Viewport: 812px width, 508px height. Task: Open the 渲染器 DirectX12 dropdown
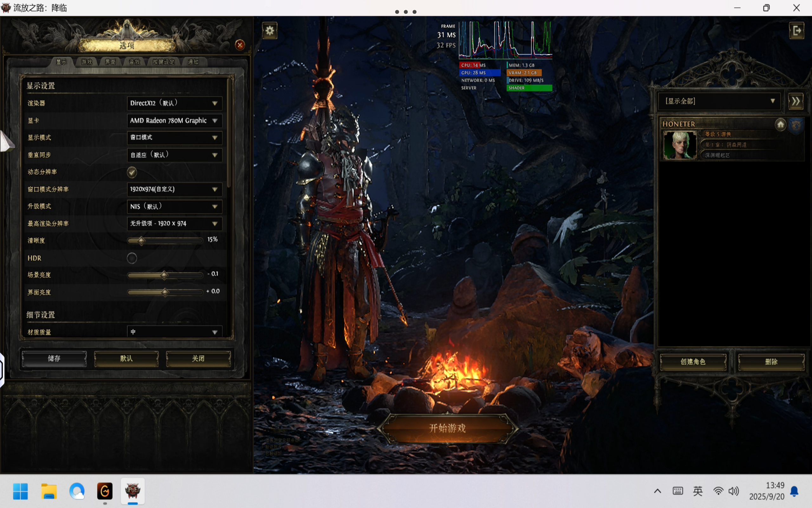pos(174,103)
